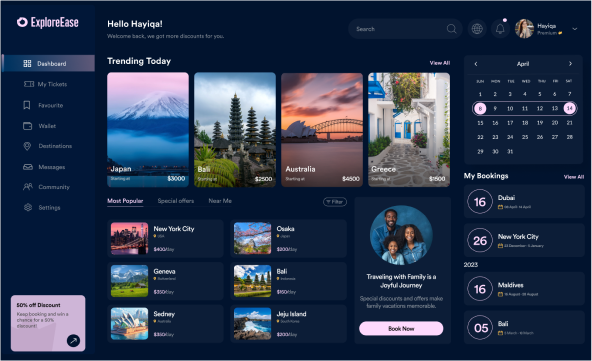Switch to the Near Me tab
This screenshot has height=361, width=592.
pyautogui.click(x=220, y=201)
